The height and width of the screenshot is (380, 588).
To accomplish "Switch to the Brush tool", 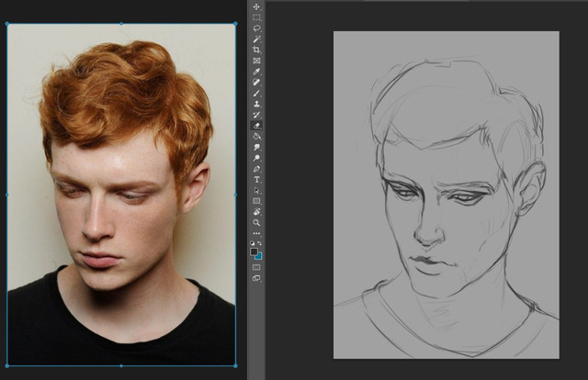I will point(256,93).
